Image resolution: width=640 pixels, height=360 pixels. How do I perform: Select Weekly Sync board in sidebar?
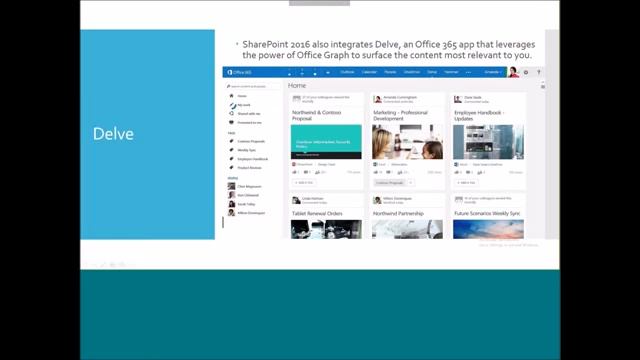coord(247,150)
